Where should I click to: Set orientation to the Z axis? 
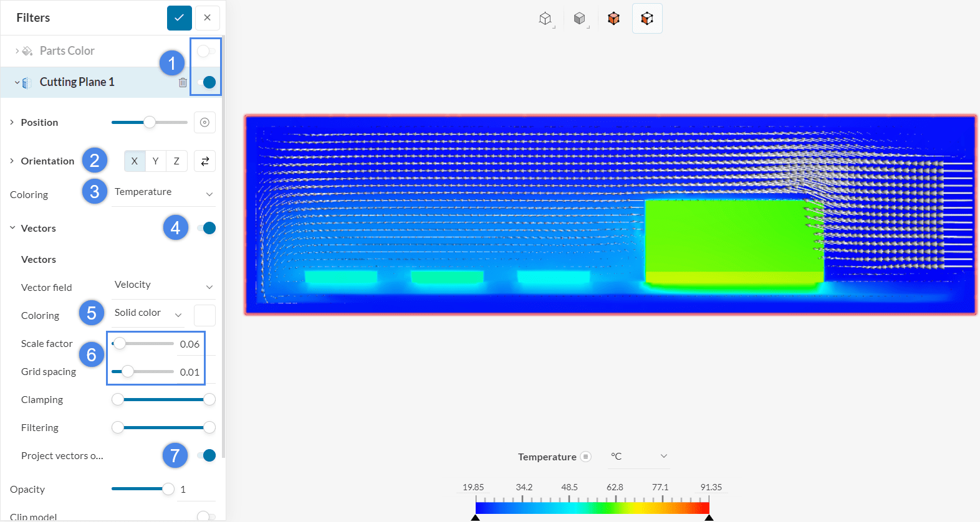[x=176, y=161]
